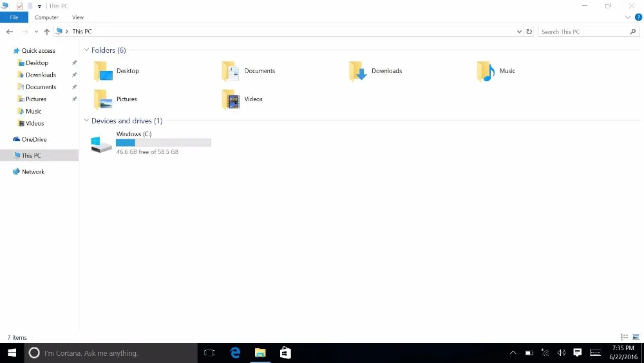Viewport: 644px width, 363px height.
Task: Open the Windows Start menu
Action: pos(12,353)
